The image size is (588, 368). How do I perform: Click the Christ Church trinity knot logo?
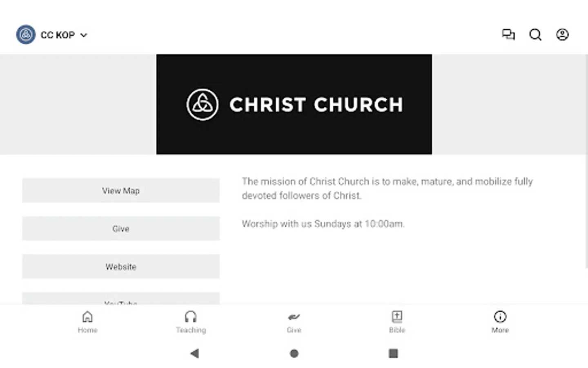pyautogui.click(x=203, y=105)
